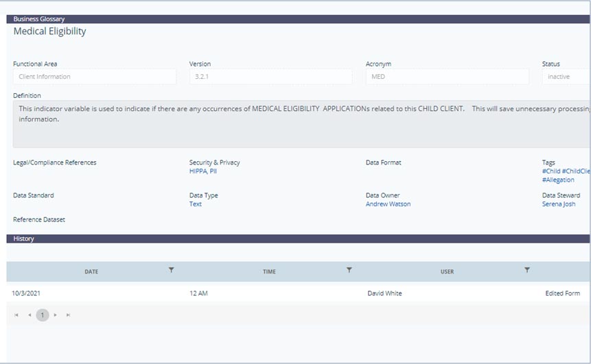Open the HIPPA, PII security link

pyautogui.click(x=202, y=171)
